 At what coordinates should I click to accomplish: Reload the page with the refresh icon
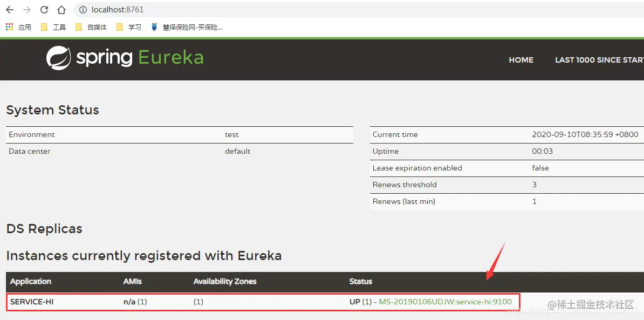pyautogui.click(x=44, y=10)
